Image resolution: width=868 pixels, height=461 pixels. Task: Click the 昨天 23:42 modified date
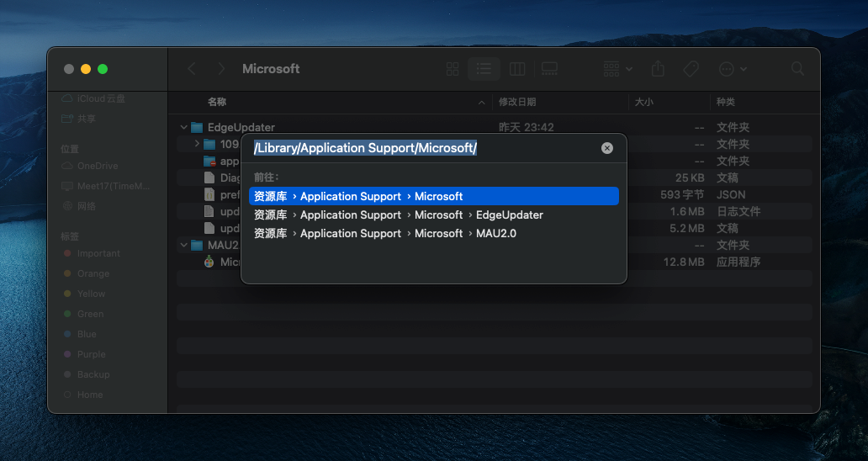(x=526, y=127)
